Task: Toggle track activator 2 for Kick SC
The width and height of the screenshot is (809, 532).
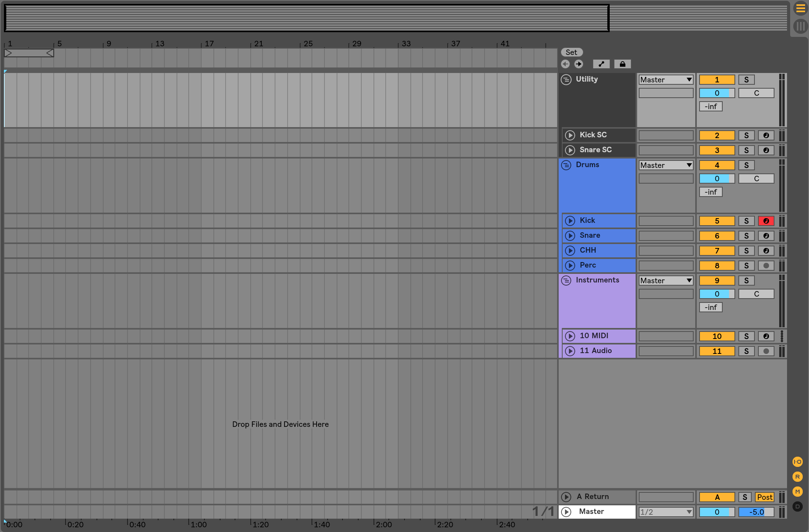Action: coord(717,135)
